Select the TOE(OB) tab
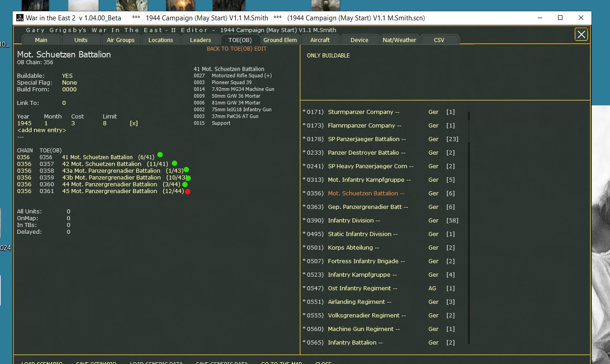Image resolution: width=610 pixels, height=364 pixels. [x=240, y=40]
